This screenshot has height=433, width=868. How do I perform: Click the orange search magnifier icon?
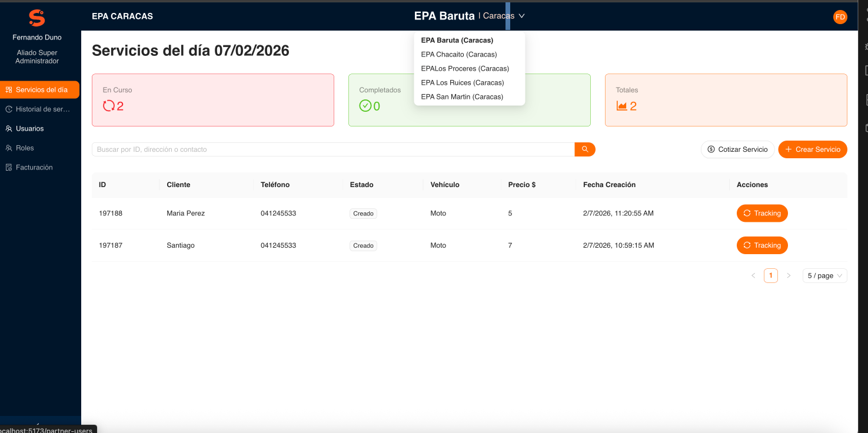coord(584,149)
